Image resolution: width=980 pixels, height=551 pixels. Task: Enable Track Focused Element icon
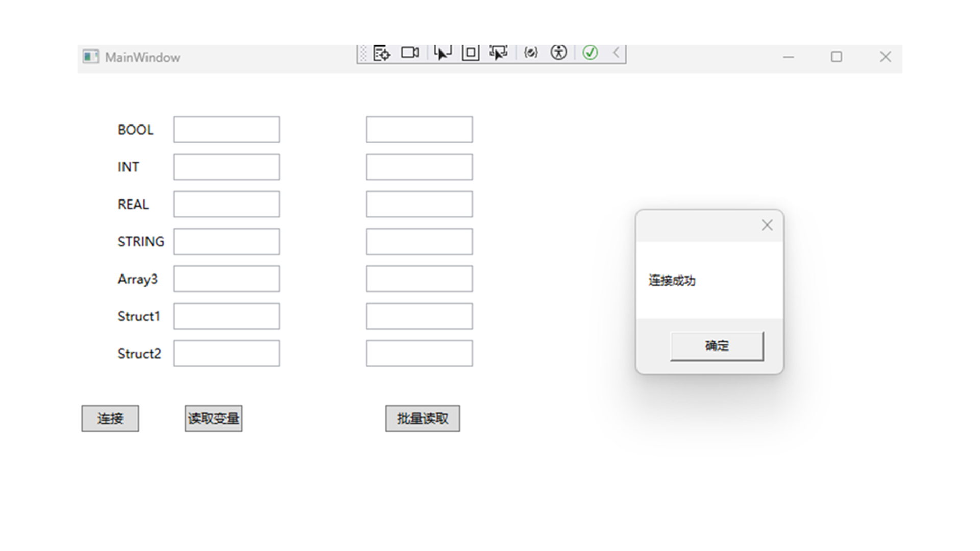pos(498,53)
